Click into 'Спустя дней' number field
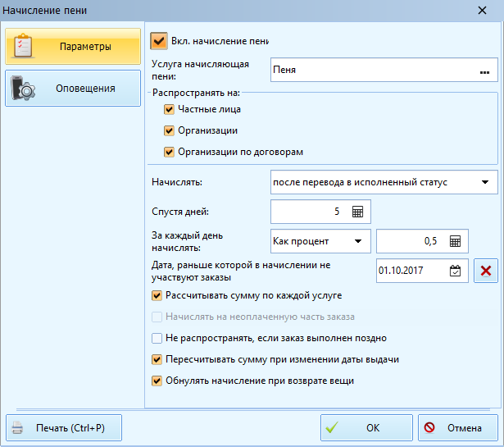 tap(307, 212)
